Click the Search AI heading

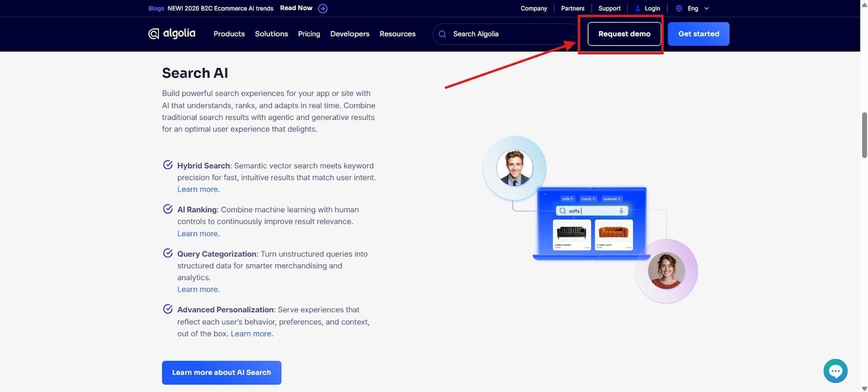[x=195, y=73]
